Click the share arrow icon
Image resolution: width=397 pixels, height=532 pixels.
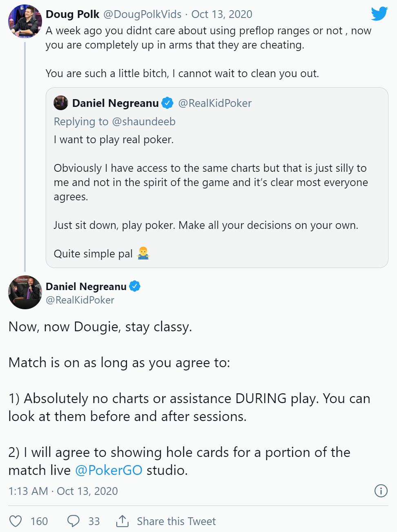click(122, 521)
